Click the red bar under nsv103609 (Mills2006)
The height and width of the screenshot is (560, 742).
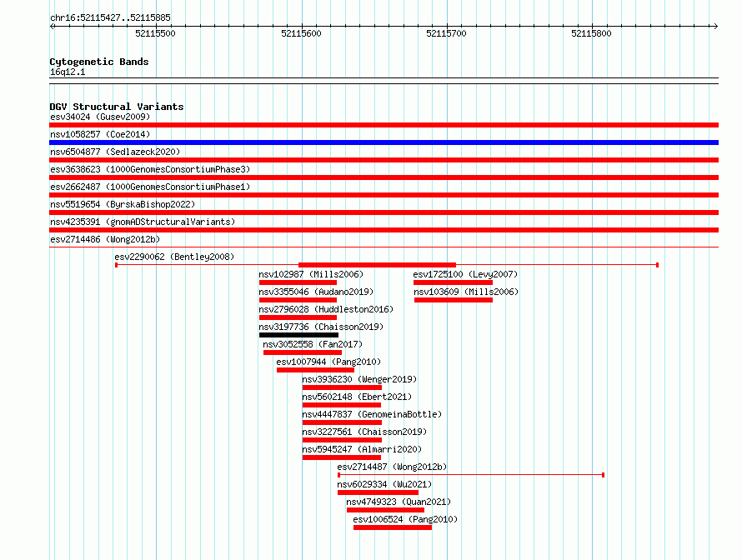click(x=454, y=300)
